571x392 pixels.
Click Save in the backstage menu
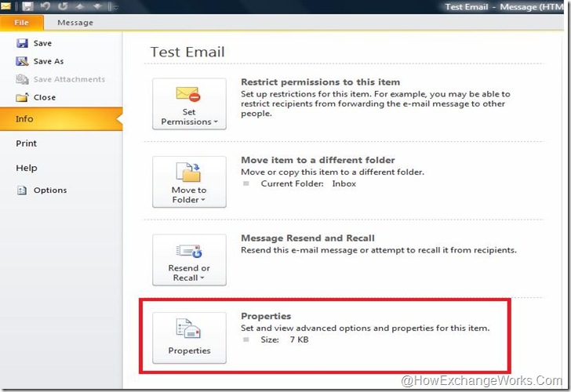(x=42, y=43)
